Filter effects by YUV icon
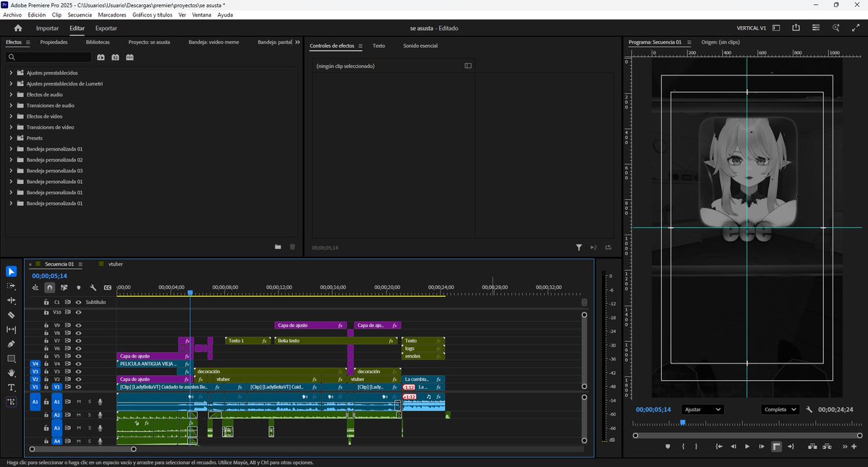The image size is (868, 467). tap(130, 57)
